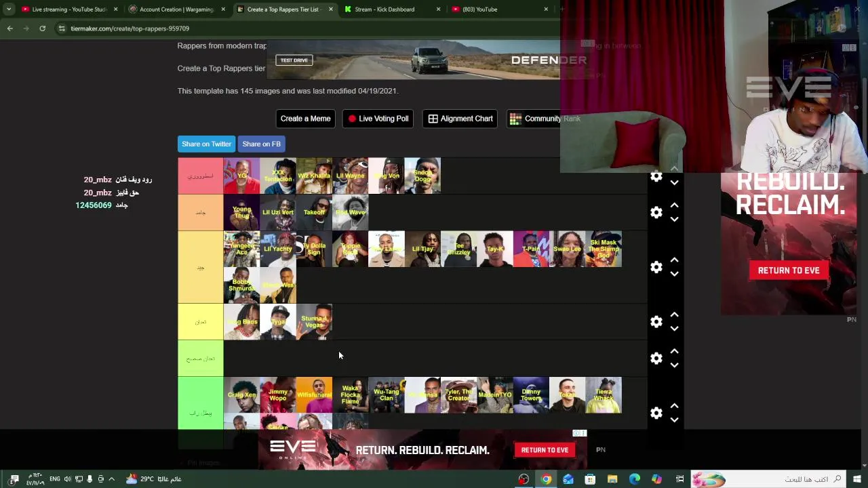Open settings gear for the Lil Yachty tier row

(x=656, y=267)
